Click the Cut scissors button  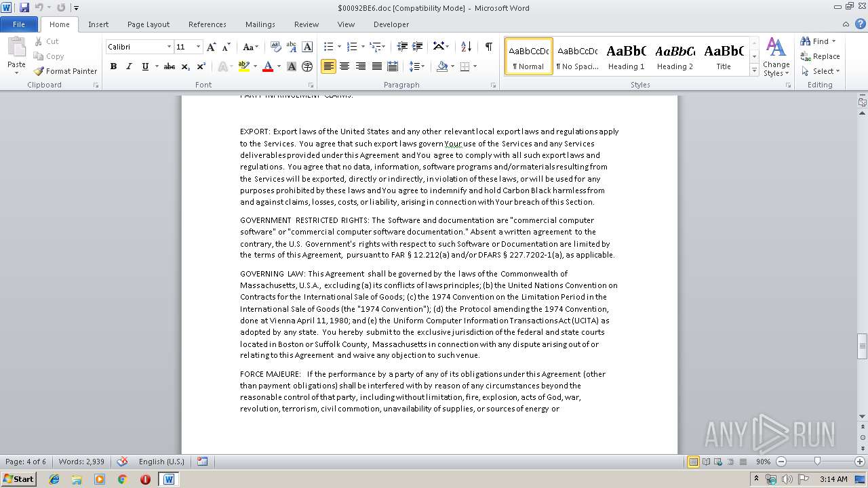tap(46, 41)
